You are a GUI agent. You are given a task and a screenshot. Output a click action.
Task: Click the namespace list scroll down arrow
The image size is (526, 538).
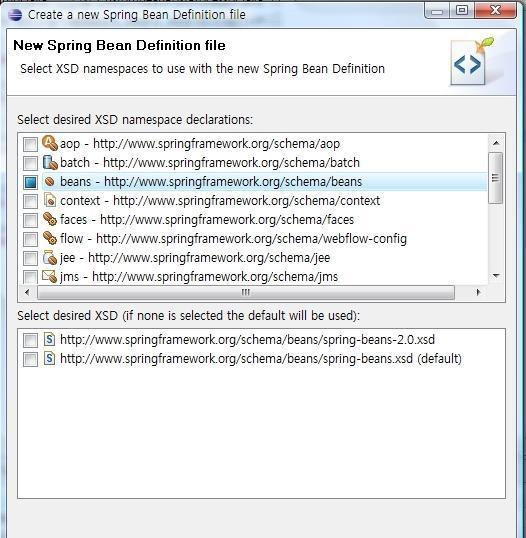click(x=496, y=276)
